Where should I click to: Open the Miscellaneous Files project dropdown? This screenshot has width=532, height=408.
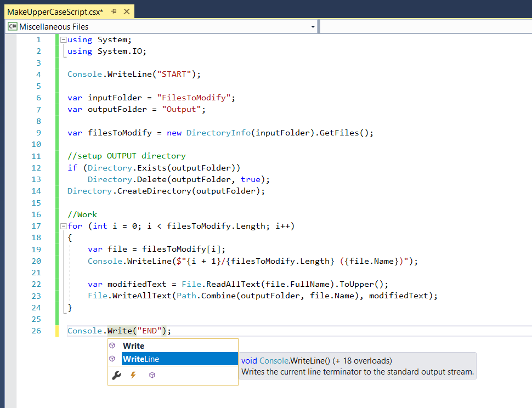[313, 26]
